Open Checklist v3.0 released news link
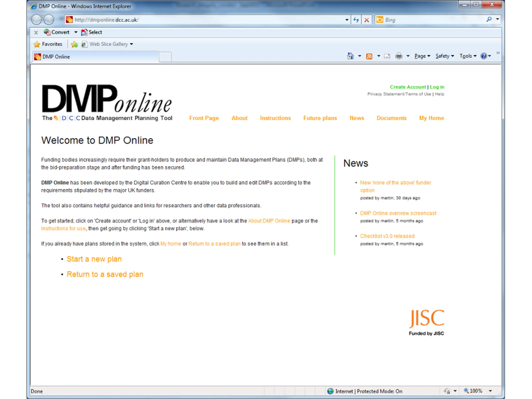This screenshot has height=399, width=532. pyautogui.click(x=387, y=236)
